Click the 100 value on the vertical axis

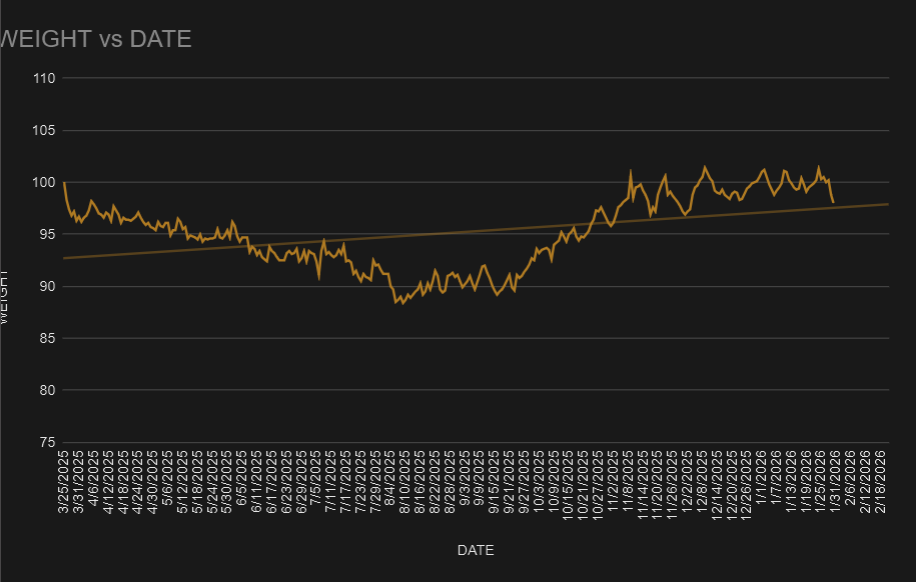(x=44, y=182)
